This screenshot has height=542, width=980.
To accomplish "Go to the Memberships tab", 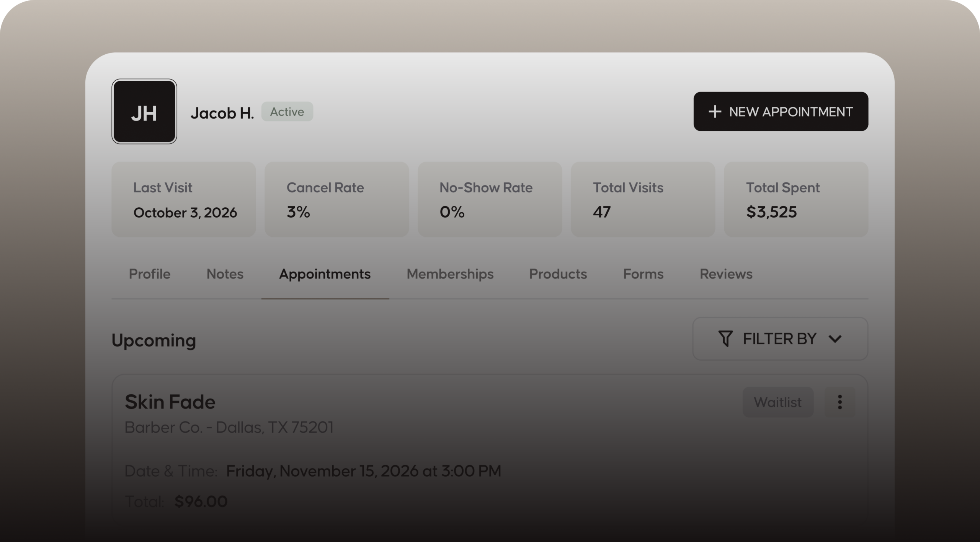I will [x=450, y=274].
